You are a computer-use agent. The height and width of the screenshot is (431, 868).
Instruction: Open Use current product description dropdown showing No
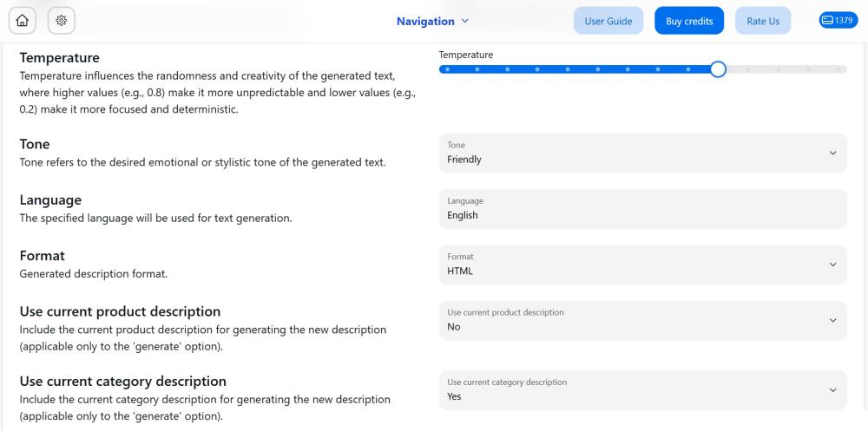pyautogui.click(x=642, y=320)
